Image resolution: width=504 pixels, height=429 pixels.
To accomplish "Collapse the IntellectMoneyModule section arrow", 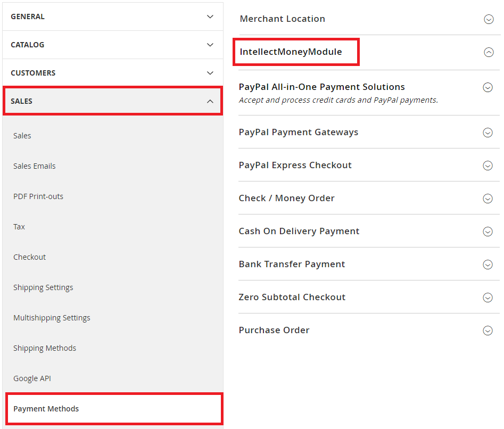I will [x=489, y=52].
